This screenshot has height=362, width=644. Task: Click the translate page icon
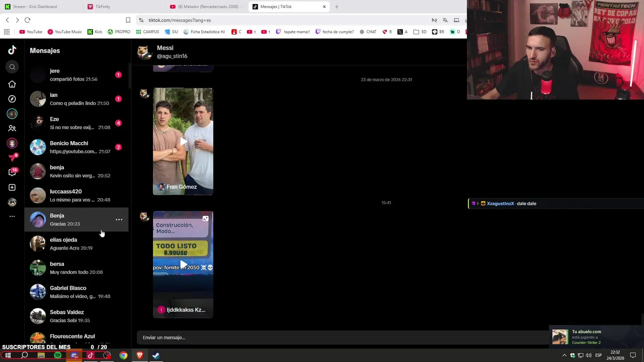tap(445, 20)
